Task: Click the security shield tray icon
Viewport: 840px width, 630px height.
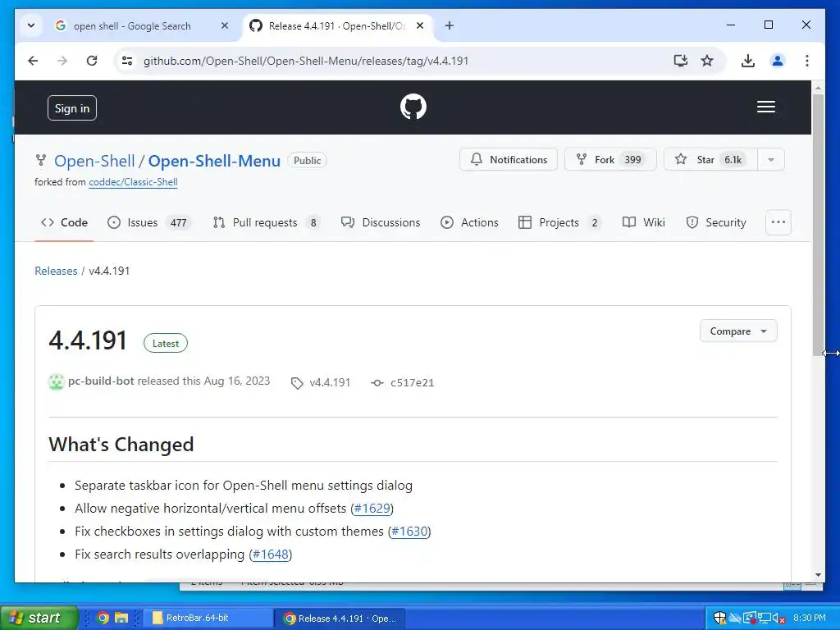Action: point(720,619)
